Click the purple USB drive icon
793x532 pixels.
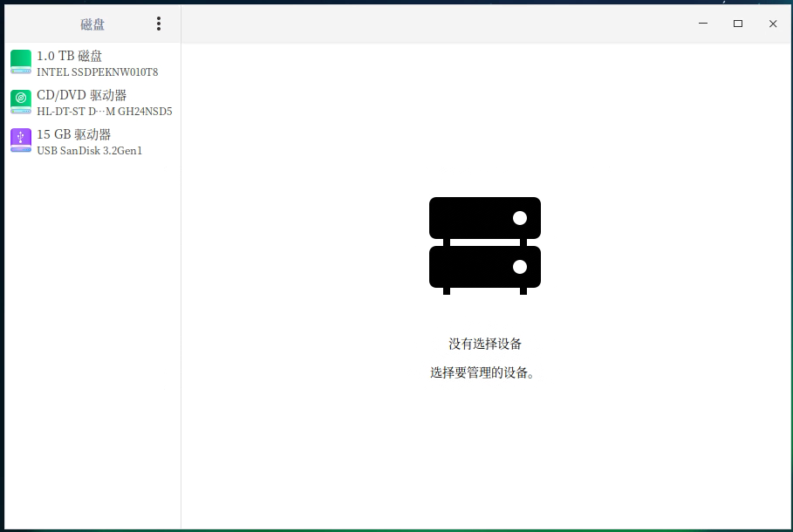click(21, 140)
